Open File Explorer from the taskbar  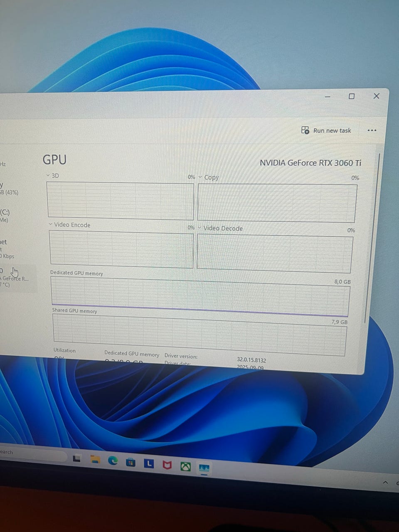96,459
